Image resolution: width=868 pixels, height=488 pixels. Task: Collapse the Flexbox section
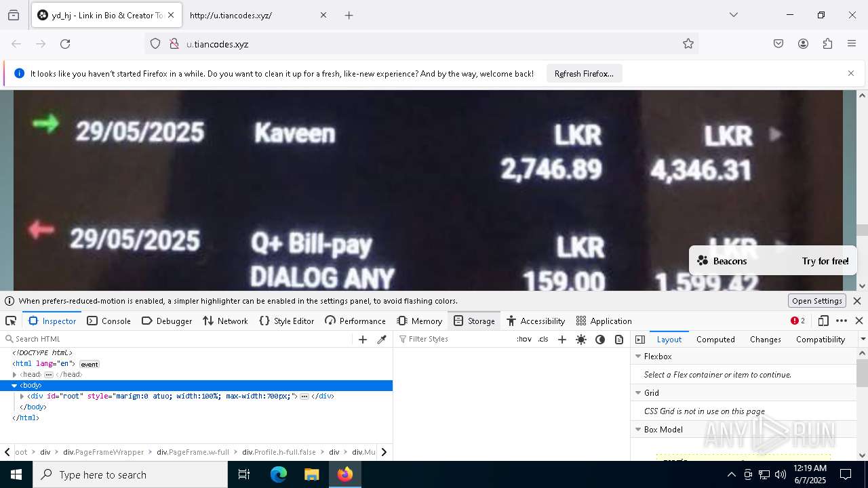pos(638,357)
